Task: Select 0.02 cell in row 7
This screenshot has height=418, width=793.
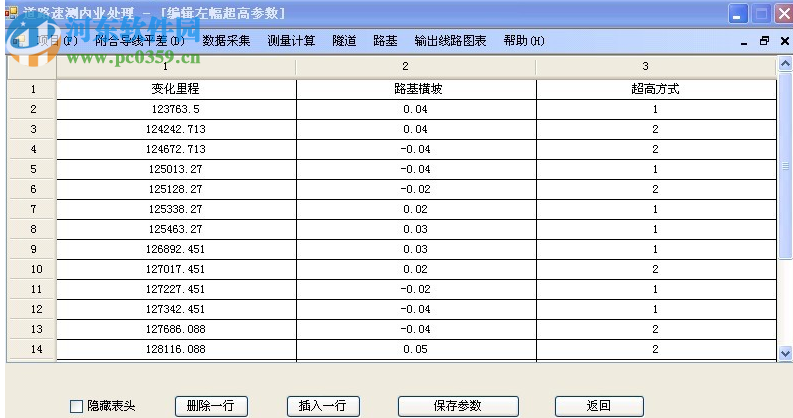Action: pyautogui.click(x=416, y=209)
